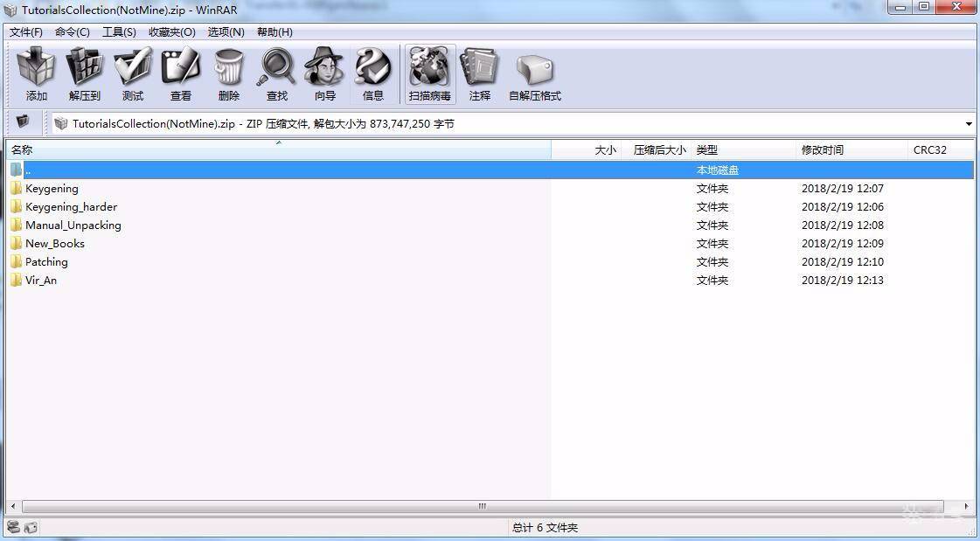980x541 pixels.
Task: Sort by CRC32 column header
Action: coord(940,150)
